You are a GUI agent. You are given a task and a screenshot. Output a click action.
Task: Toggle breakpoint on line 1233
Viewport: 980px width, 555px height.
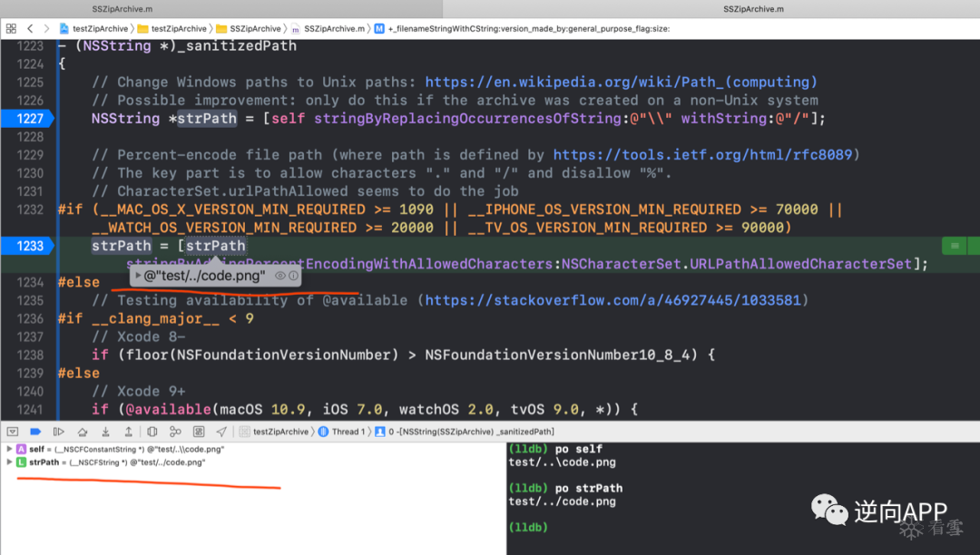click(x=27, y=246)
